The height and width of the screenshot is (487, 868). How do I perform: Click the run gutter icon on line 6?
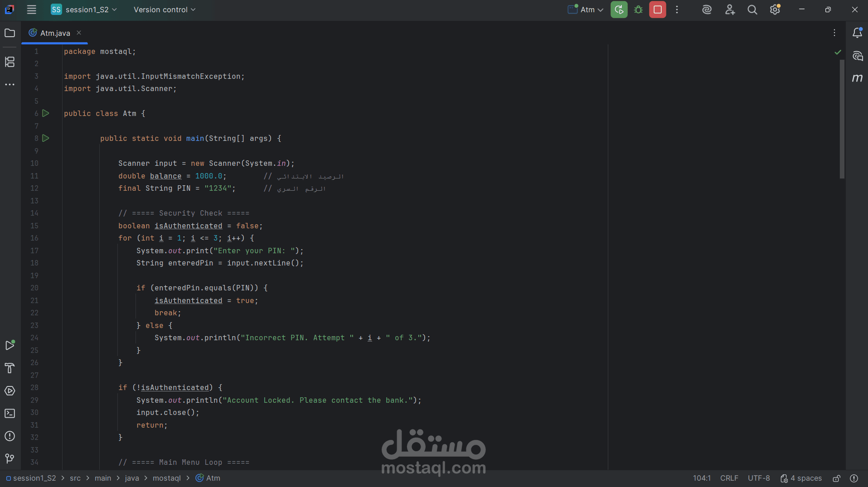coord(46,113)
